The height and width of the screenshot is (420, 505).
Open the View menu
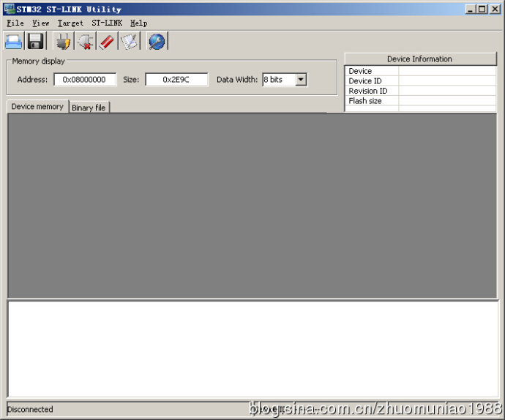(x=41, y=23)
